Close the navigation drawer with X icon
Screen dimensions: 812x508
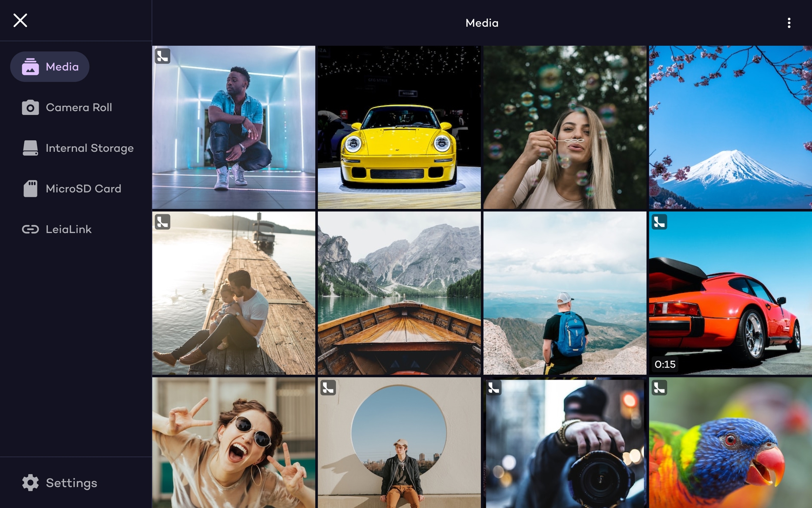pyautogui.click(x=20, y=20)
